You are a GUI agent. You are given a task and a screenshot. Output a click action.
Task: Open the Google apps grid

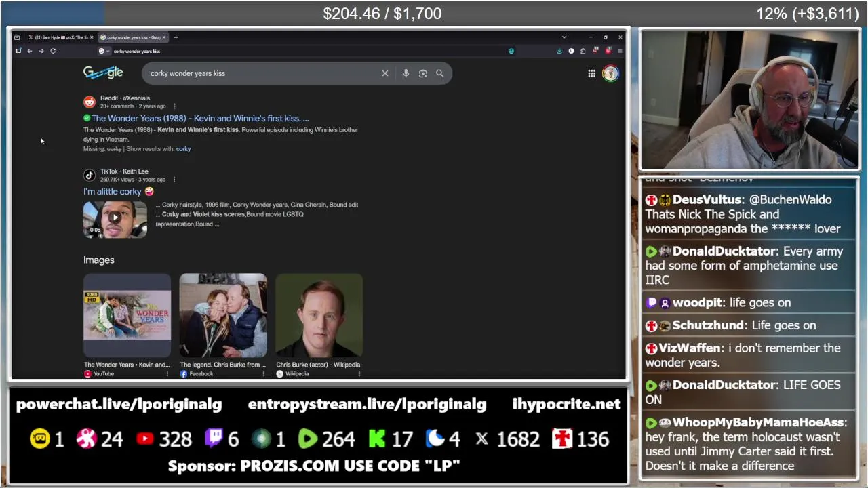point(591,73)
